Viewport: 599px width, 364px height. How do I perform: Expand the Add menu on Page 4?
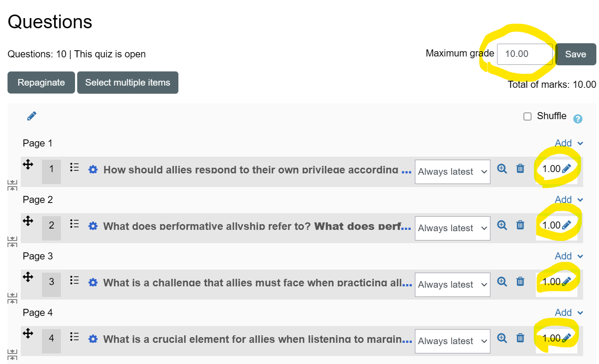point(569,312)
